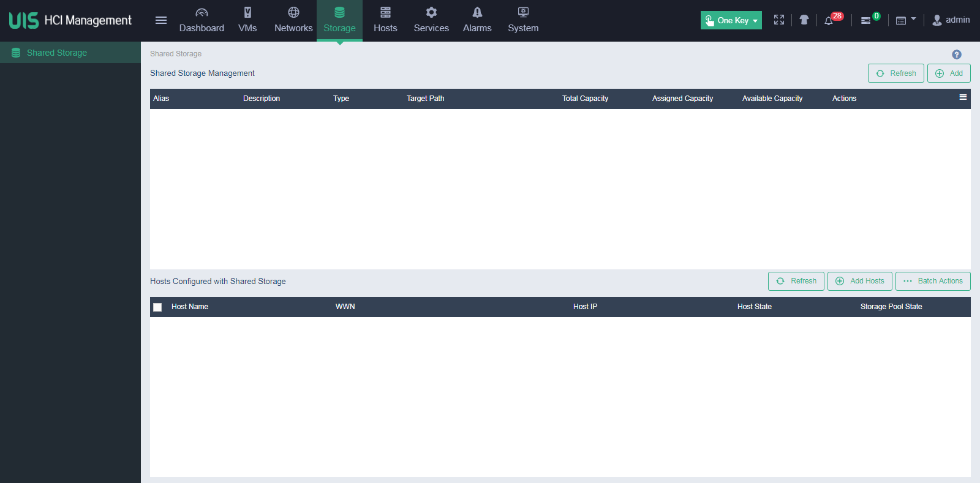Expand the One Key dropdown button

(731, 20)
